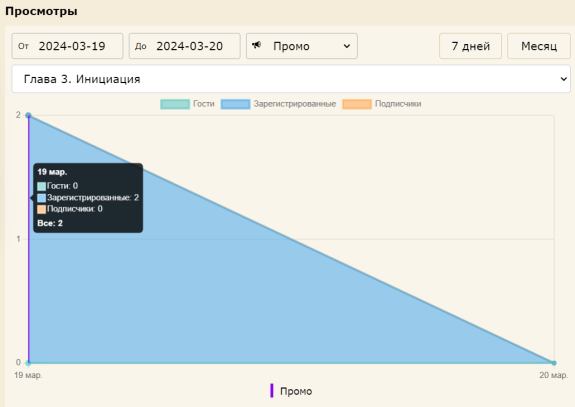575x407 pixels.
Task: Click the megaphone icon in Промо dropdown
Action: pyautogui.click(x=256, y=45)
